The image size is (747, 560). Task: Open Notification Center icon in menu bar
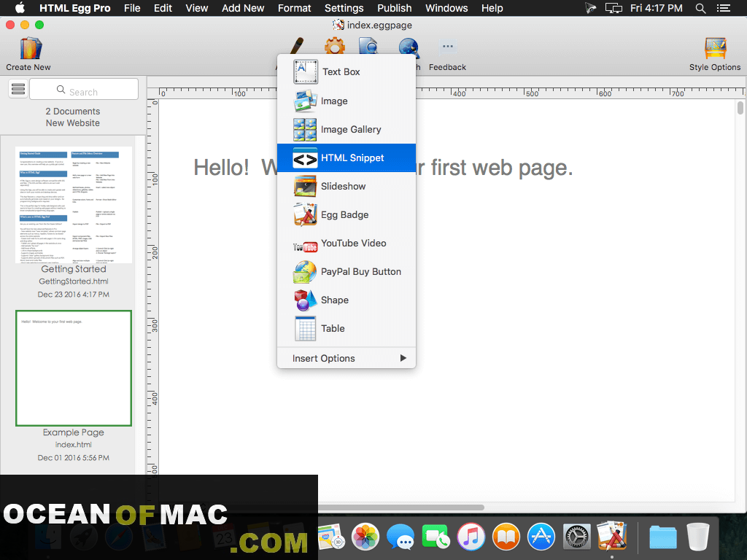click(x=724, y=8)
